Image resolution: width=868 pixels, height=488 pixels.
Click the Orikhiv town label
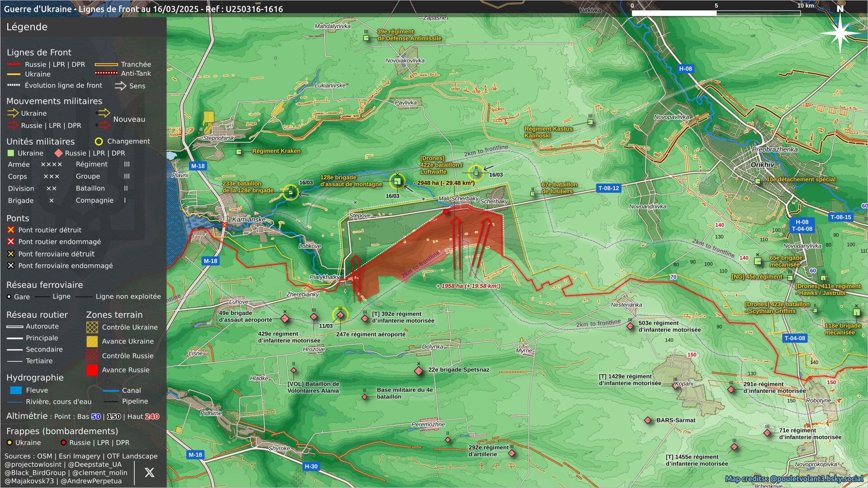(x=762, y=164)
